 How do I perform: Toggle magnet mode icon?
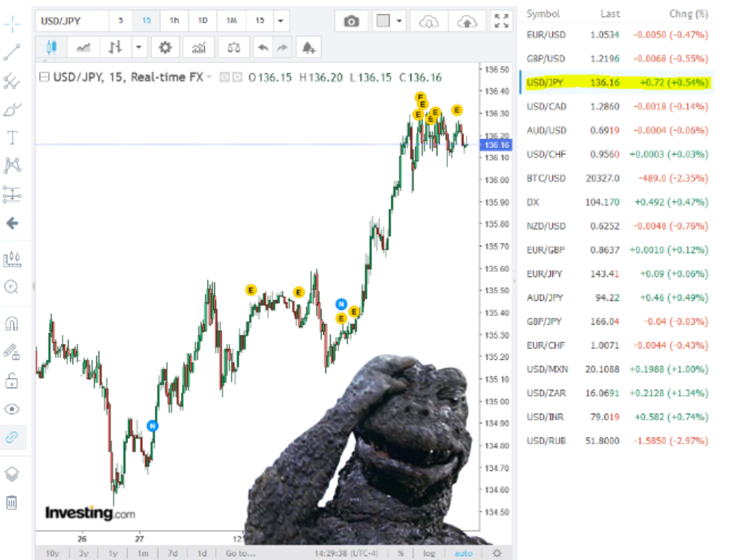[x=12, y=324]
